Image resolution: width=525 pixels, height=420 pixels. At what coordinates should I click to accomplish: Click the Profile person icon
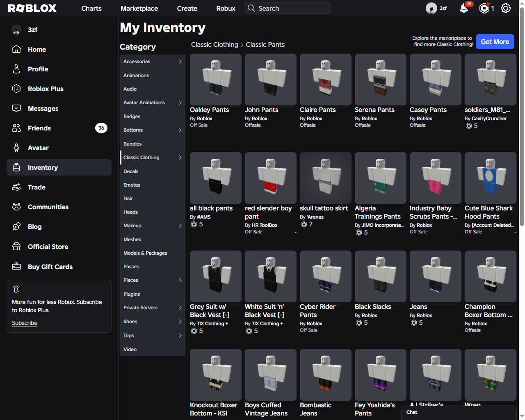coord(16,69)
